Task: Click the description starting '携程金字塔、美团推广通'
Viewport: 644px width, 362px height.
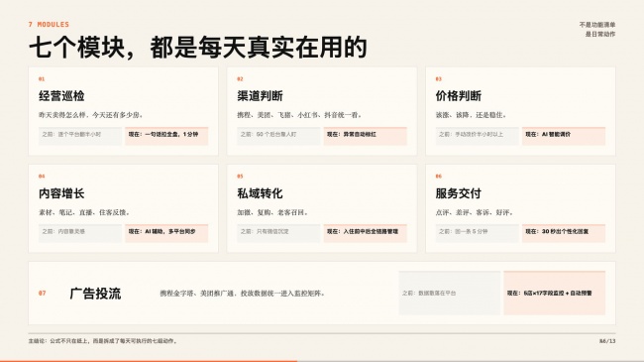Action: [x=243, y=294]
